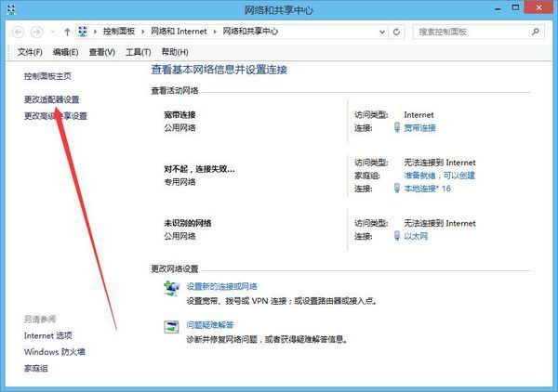
Task: Open the recent locations dropdown arrow
Action: point(53,32)
